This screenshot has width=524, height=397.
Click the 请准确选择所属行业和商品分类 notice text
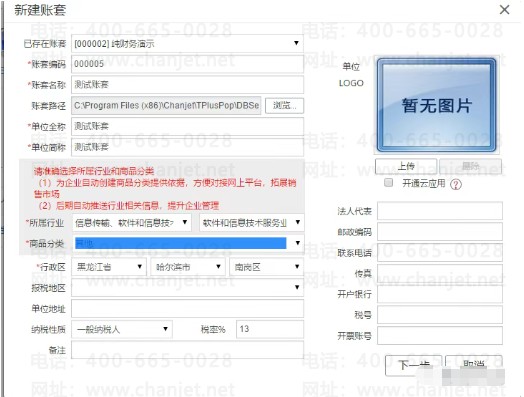pyautogui.click(x=94, y=171)
